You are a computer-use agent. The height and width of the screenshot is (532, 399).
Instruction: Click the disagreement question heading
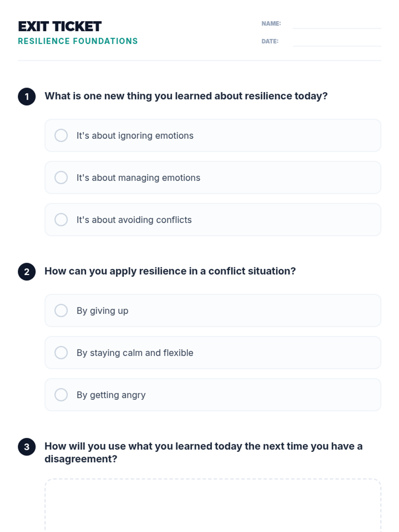pos(203,453)
